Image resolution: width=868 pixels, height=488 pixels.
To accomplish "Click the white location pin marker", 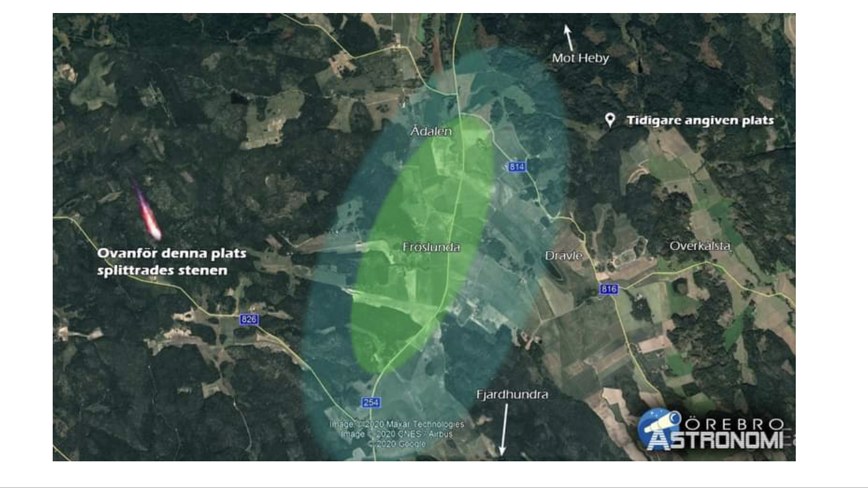I will 610,120.
